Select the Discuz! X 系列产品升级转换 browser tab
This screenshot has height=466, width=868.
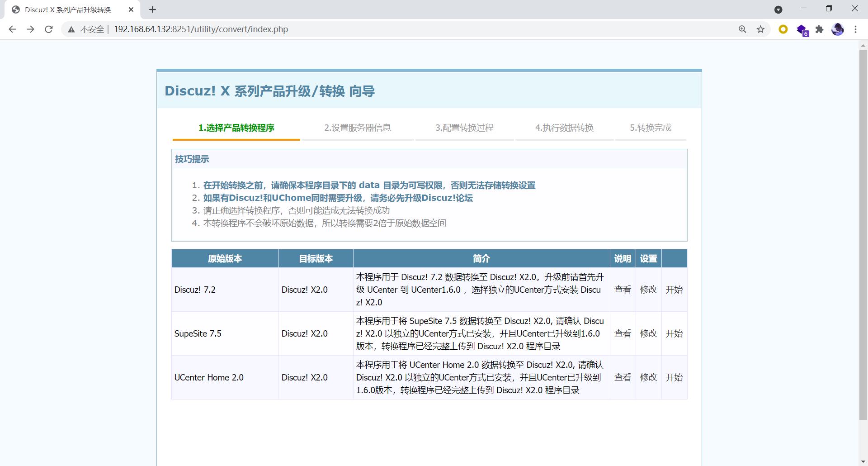(x=72, y=10)
